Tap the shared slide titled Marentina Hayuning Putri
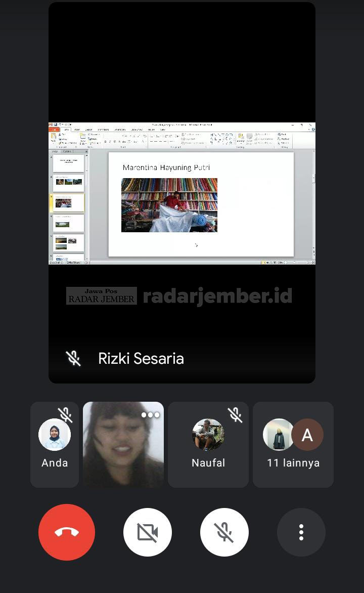This screenshot has width=364, height=593. coord(201,204)
